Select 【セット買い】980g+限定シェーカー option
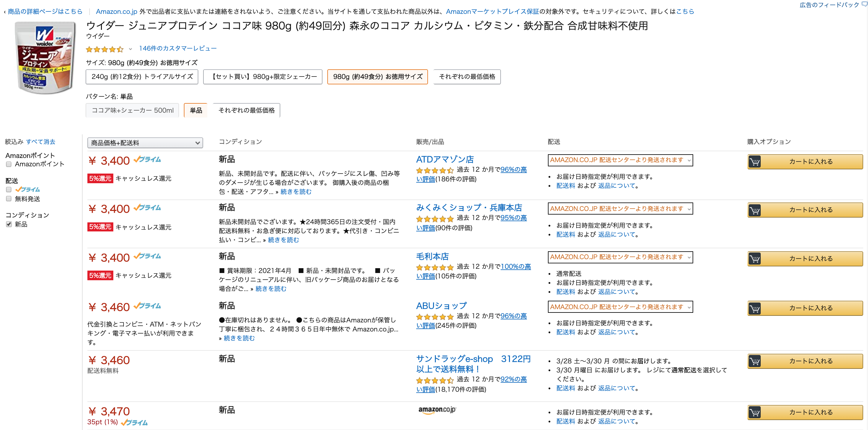Image resolution: width=868 pixels, height=430 pixels. click(x=263, y=77)
